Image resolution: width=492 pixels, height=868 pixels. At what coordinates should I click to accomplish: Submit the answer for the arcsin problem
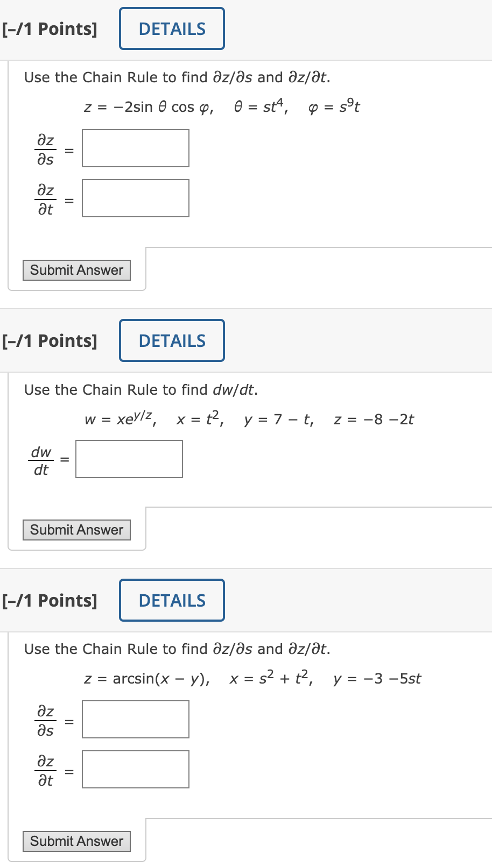[x=76, y=841]
